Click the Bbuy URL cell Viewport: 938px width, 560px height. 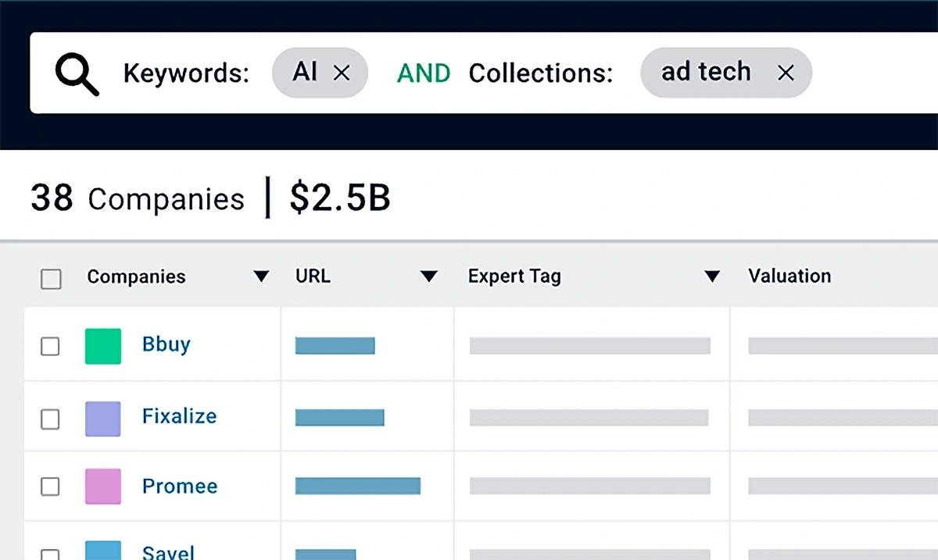coord(367,345)
